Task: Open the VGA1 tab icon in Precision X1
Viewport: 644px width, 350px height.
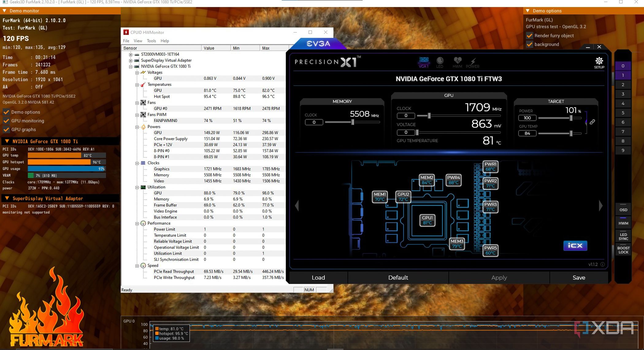Action: [x=424, y=62]
